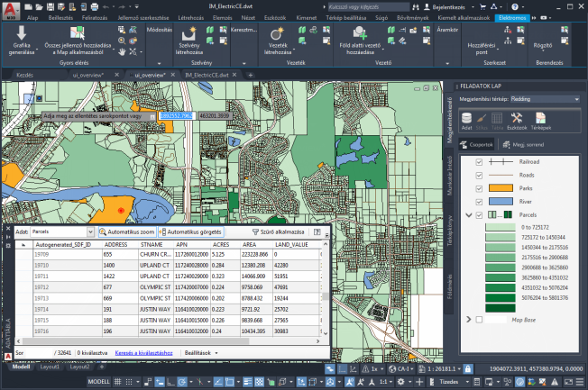Click the orange Parks layer color swatch
This screenshot has height=390, width=588.
click(499, 188)
